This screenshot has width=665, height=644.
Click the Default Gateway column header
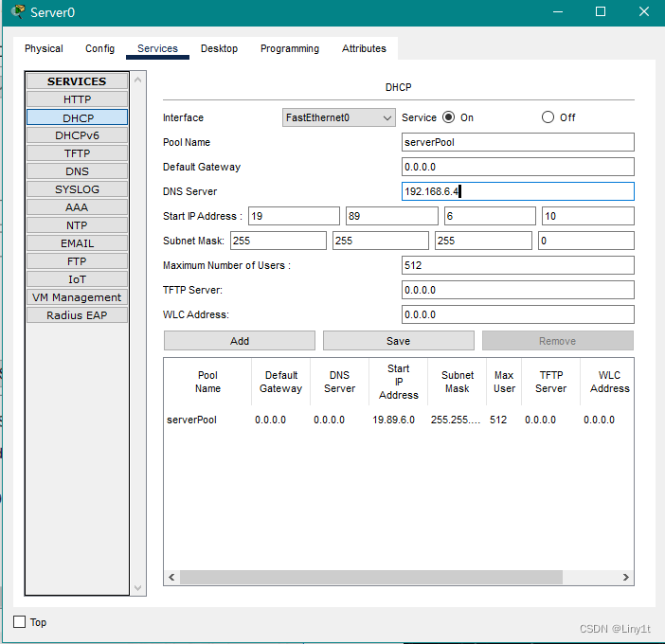[x=280, y=382]
